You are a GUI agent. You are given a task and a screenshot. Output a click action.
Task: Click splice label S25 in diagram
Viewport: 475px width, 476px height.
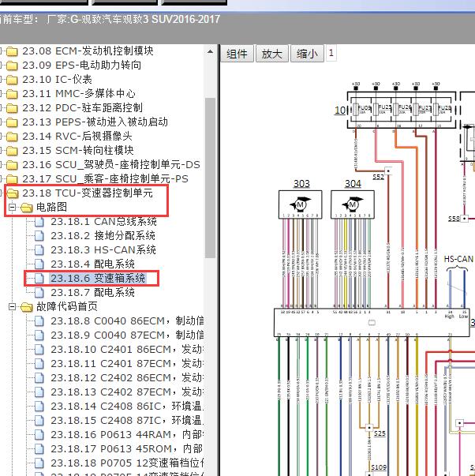click(380, 433)
